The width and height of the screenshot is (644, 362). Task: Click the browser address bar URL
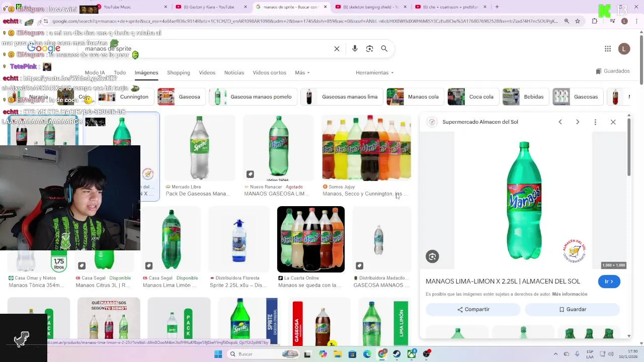304,21
